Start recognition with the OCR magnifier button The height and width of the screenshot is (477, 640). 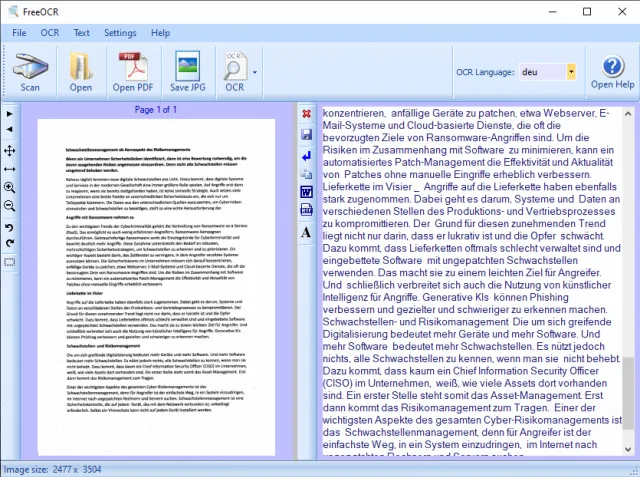[x=235, y=71]
